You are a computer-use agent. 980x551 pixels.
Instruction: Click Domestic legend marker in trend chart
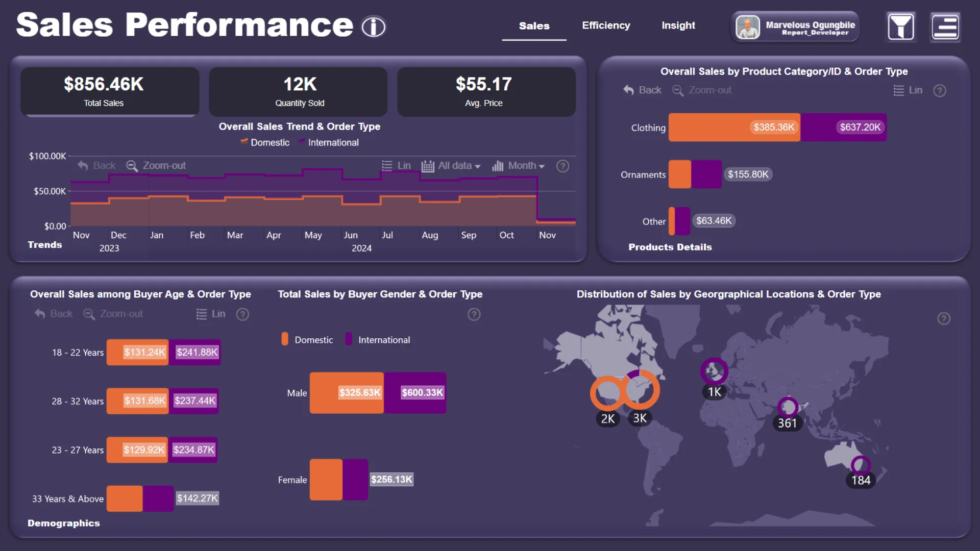(244, 141)
